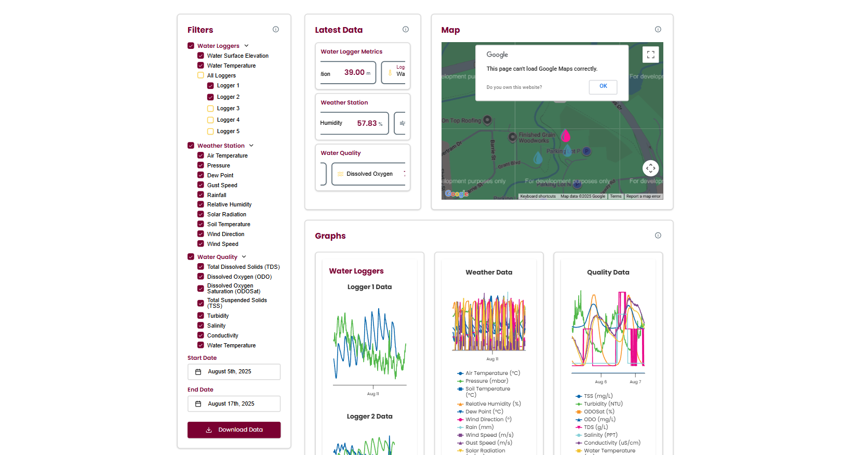Image resolution: width=868 pixels, height=455 pixels.
Task: Enable the Logger 3 checkbox
Action: point(210,109)
